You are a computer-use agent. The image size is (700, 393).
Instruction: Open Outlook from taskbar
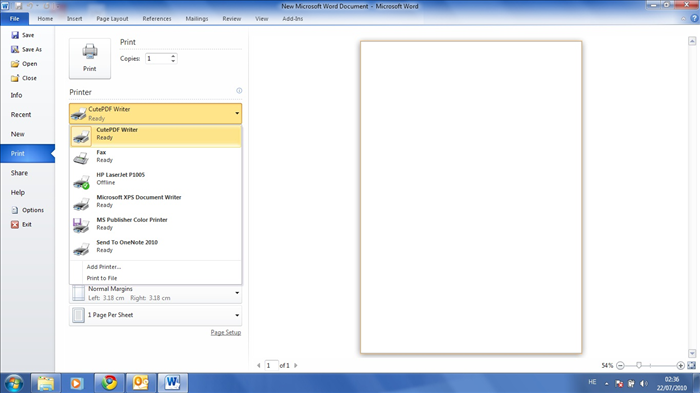[141, 383]
